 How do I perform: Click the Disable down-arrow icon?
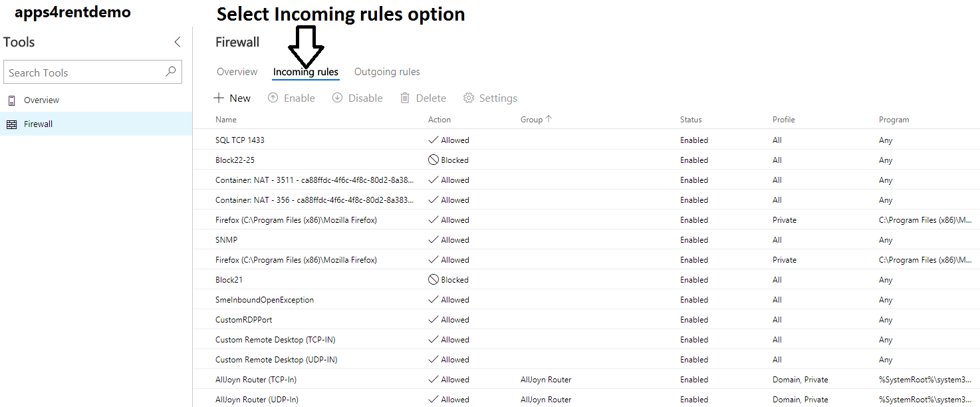click(x=337, y=98)
